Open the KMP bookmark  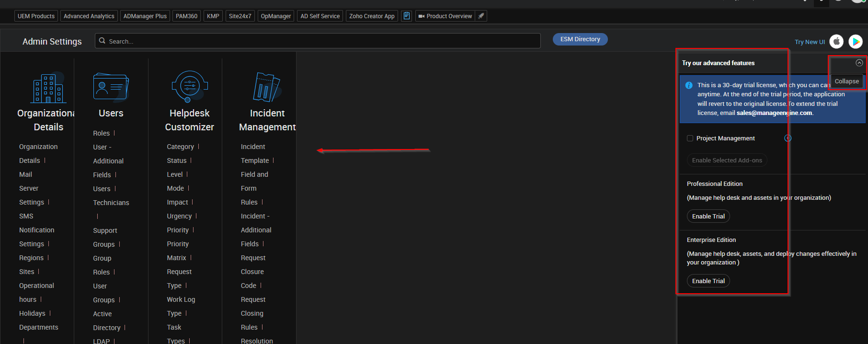[x=213, y=16]
